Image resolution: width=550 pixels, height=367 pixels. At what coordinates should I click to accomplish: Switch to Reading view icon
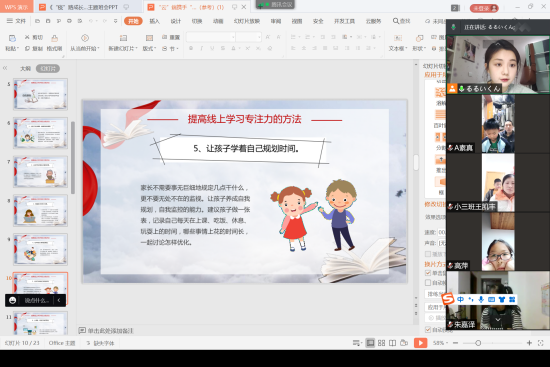(393, 343)
